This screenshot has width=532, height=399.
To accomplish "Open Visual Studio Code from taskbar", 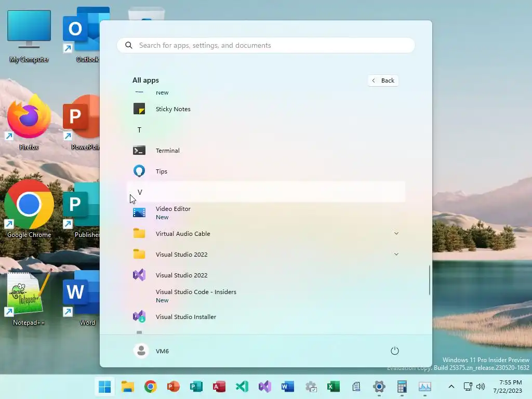I will [x=242, y=387].
